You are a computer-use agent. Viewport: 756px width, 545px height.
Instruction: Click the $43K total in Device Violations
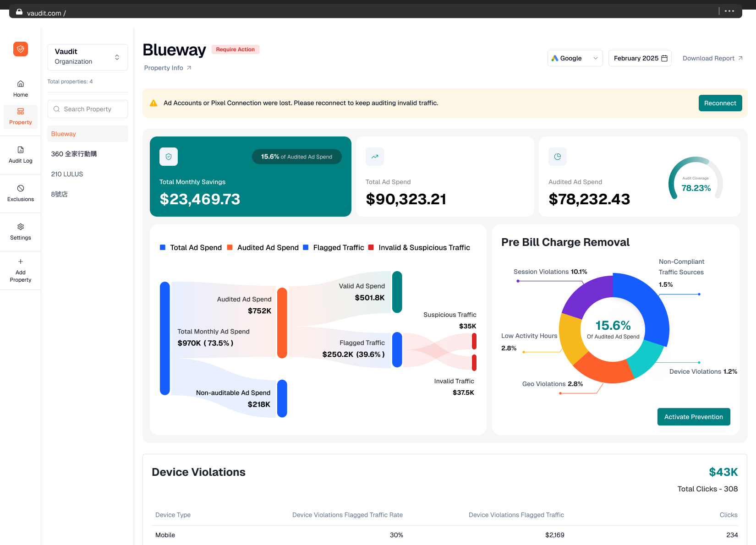(723, 472)
